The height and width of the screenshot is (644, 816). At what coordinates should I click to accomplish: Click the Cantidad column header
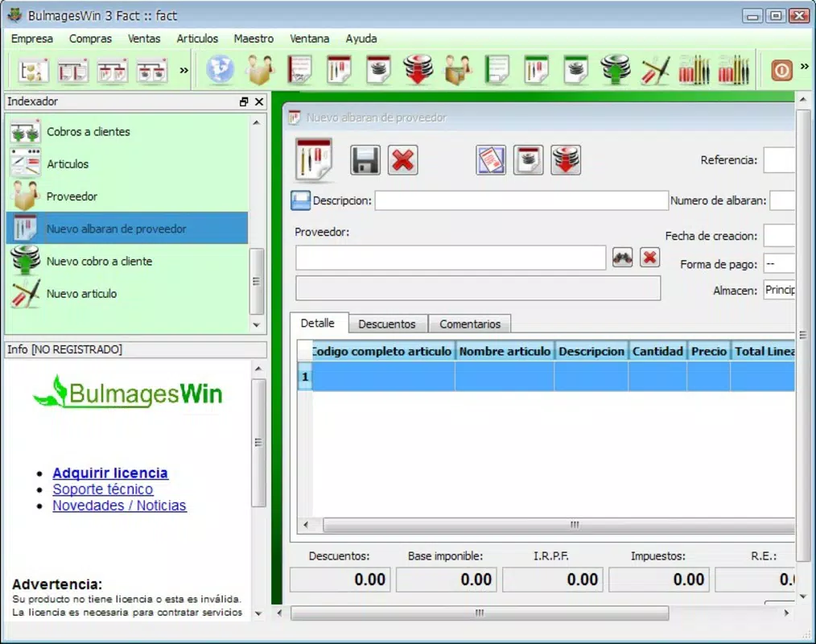pyautogui.click(x=657, y=352)
